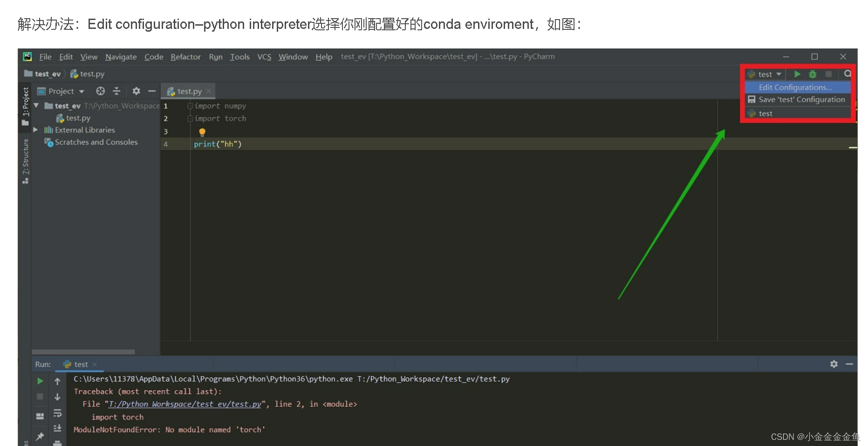Click the yellow intention lightbulb in editor
This screenshot has height=446, width=868.
(202, 132)
